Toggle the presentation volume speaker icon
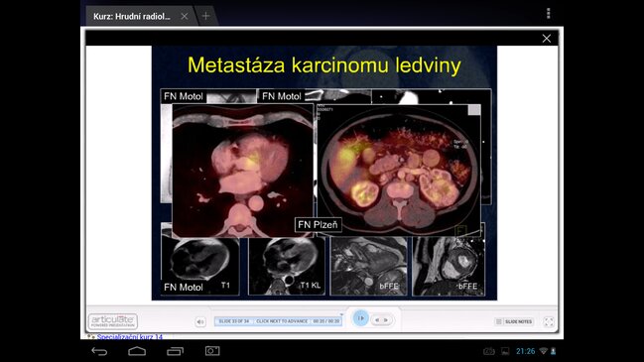This screenshot has width=644, height=362. coord(200,321)
